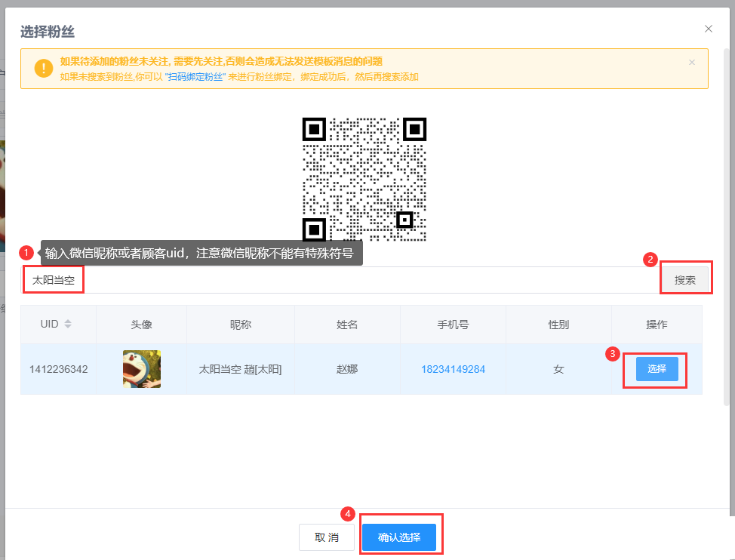
Task: Click the 取消 button
Action: pos(327,537)
